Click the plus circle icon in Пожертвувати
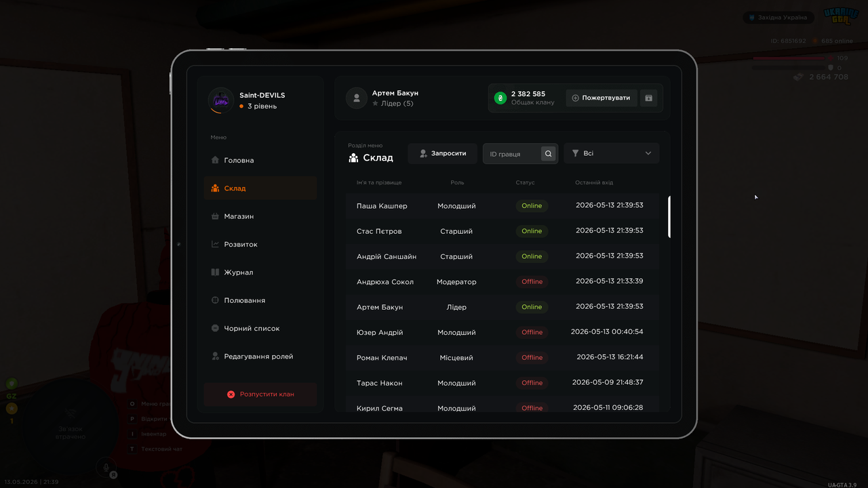 576,98
